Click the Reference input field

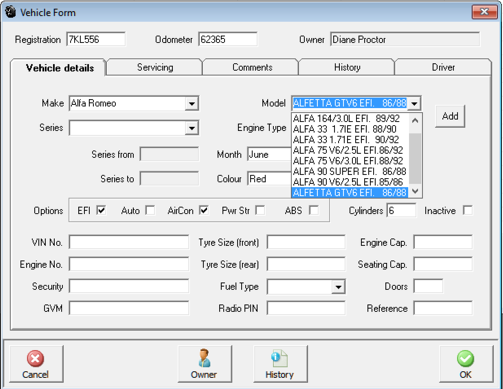(443, 308)
